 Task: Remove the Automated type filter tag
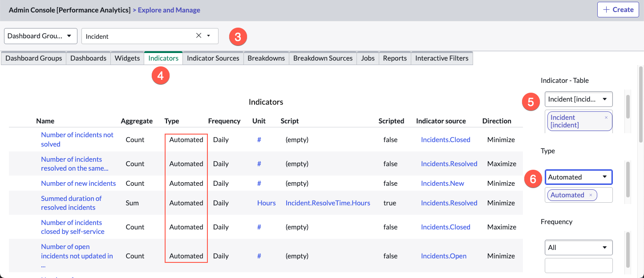pos(591,195)
